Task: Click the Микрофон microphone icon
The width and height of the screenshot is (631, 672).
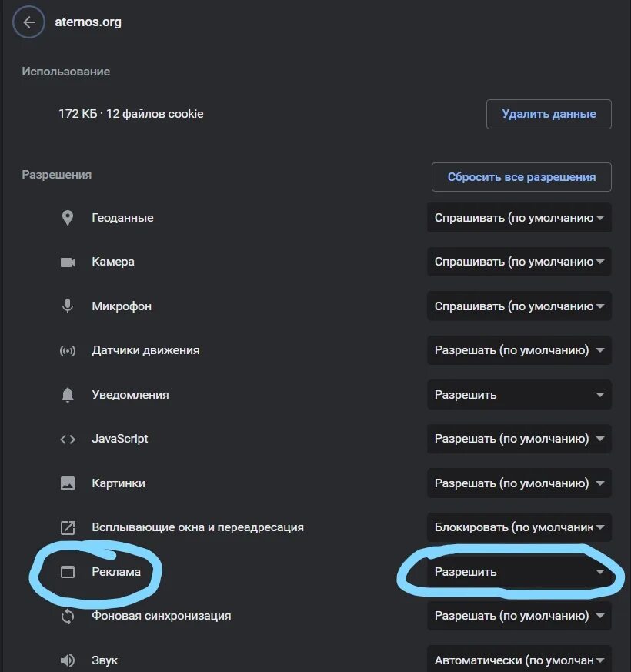Action: (68, 306)
